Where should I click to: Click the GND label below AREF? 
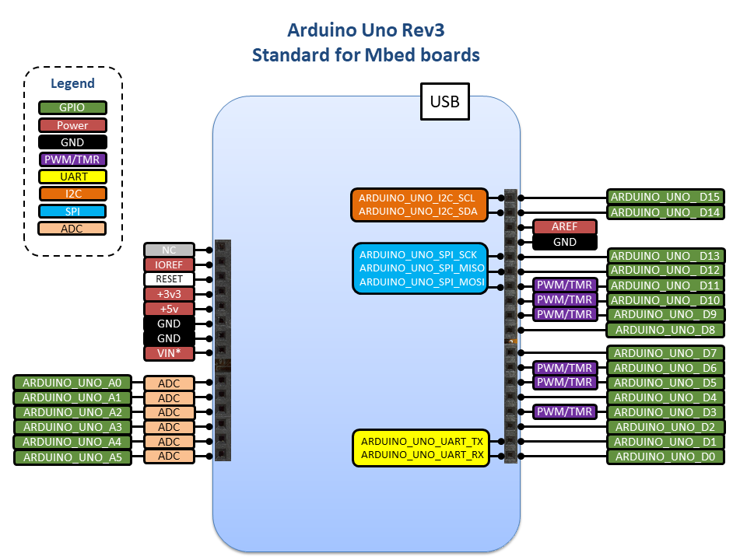click(x=565, y=242)
